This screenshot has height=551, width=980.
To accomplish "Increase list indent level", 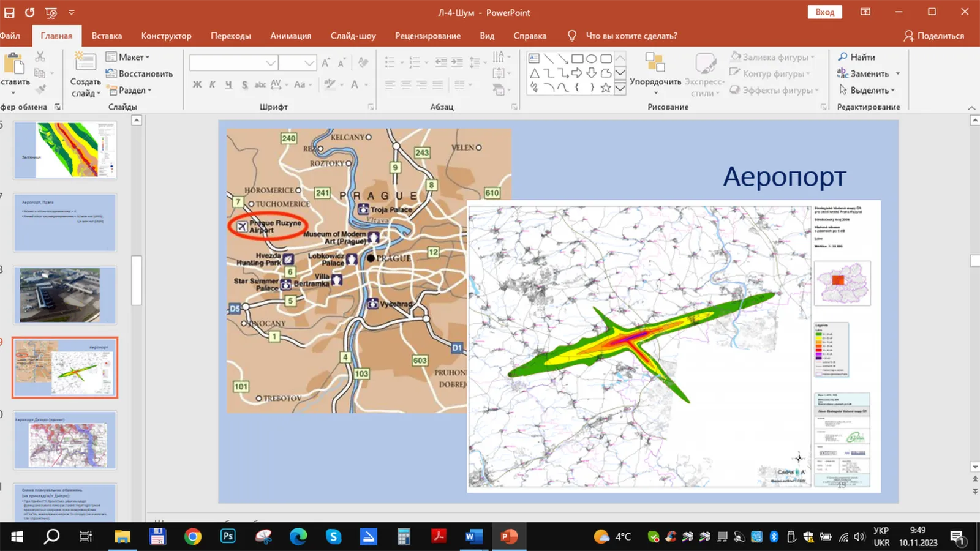I will (457, 62).
